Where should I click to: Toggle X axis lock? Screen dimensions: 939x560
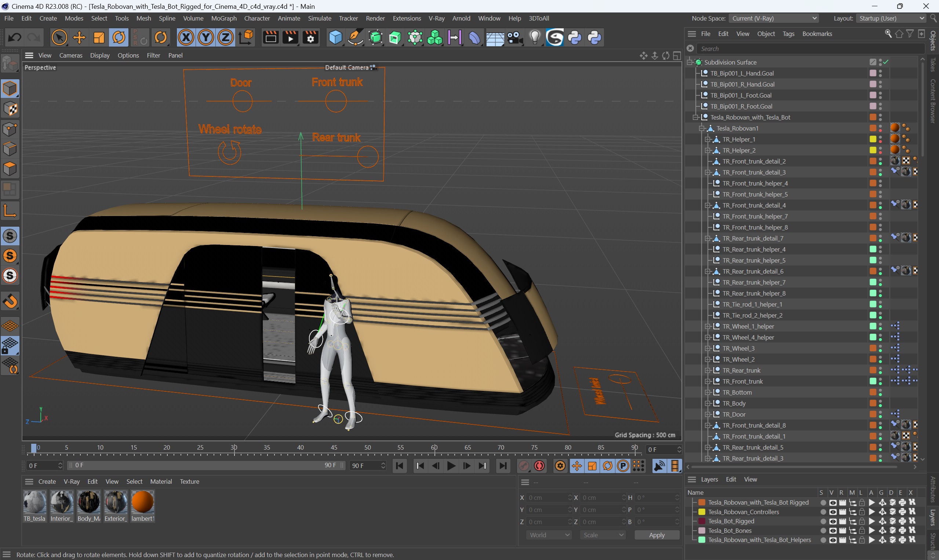(186, 37)
